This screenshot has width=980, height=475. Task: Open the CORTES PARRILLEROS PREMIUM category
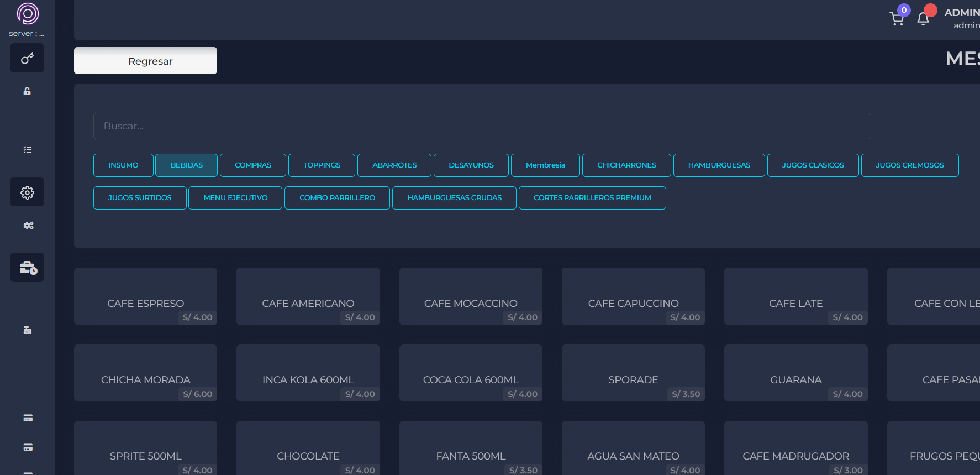click(x=592, y=198)
